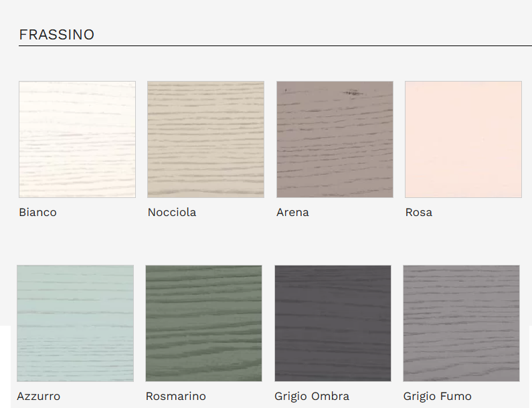
Task: Select the pale pink Rosa swatch
Action: (x=464, y=139)
